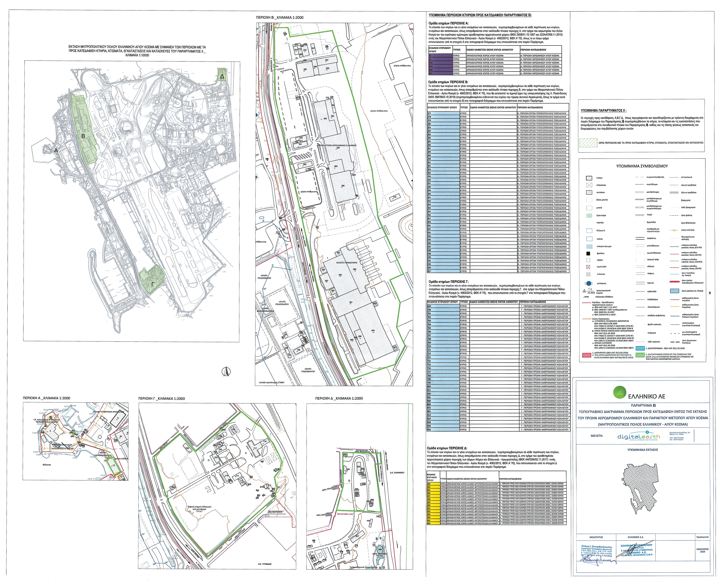
Task: Click the ΠΕΡΙΟΧΗ Γ_ΚΛΙΜΑΚΑ 1:2000 map title
Action: [162, 399]
